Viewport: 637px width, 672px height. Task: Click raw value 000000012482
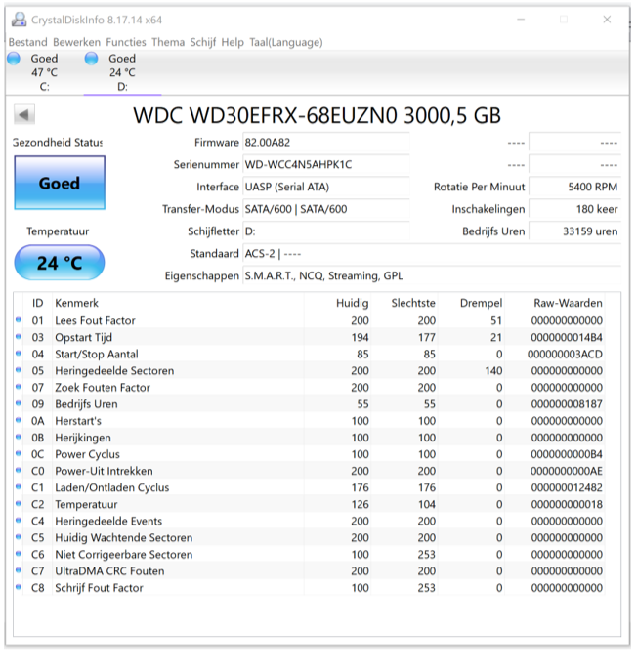[567, 487]
